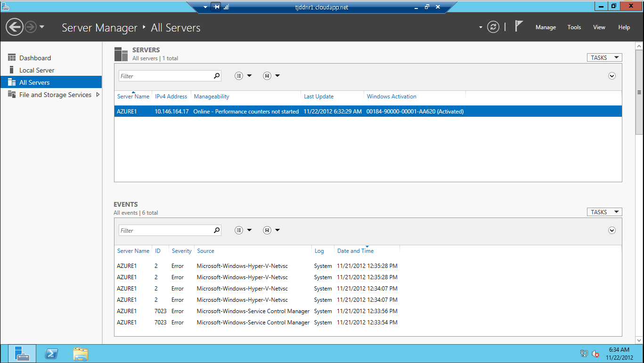The height and width of the screenshot is (363, 644).
Task: Open the Servers TASKS dropdown
Action: coord(604,57)
